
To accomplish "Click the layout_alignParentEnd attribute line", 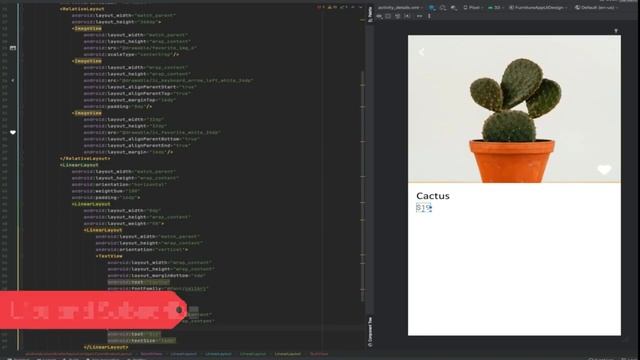I will point(137,145).
